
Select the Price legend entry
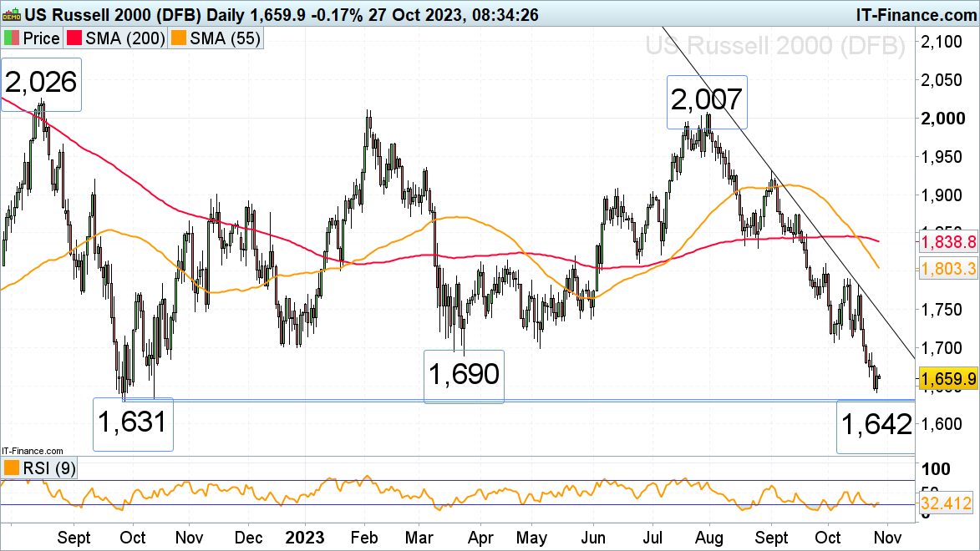click(x=33, y=38)
